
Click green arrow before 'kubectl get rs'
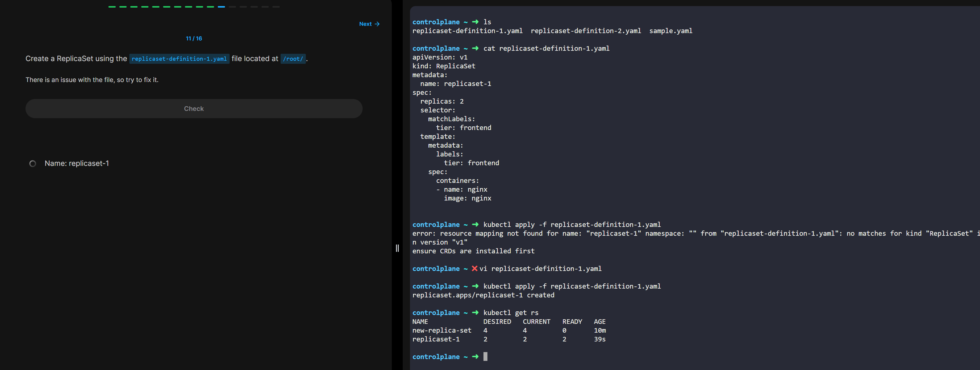[x=475, y=313]
